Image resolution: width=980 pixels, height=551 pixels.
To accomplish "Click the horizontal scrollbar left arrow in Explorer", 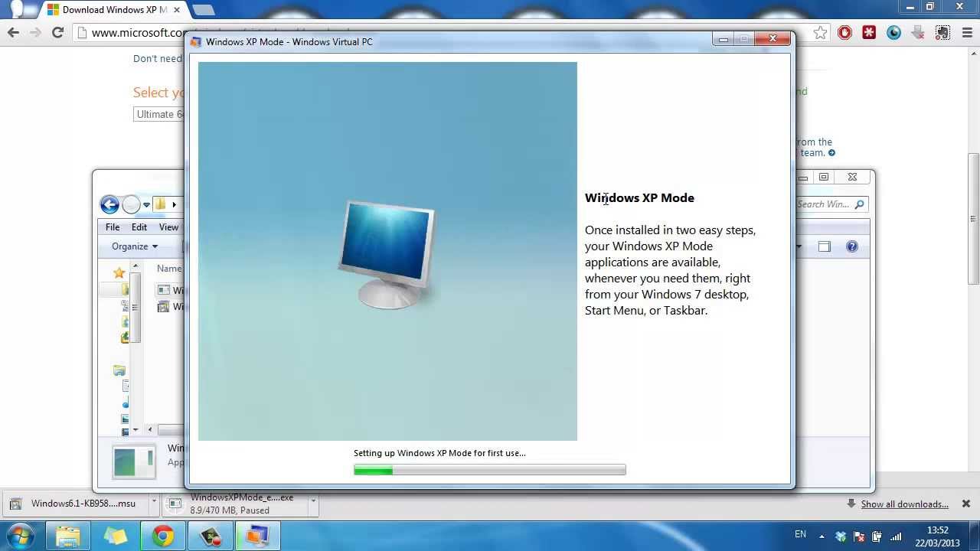I will click(x=150, y=430).
